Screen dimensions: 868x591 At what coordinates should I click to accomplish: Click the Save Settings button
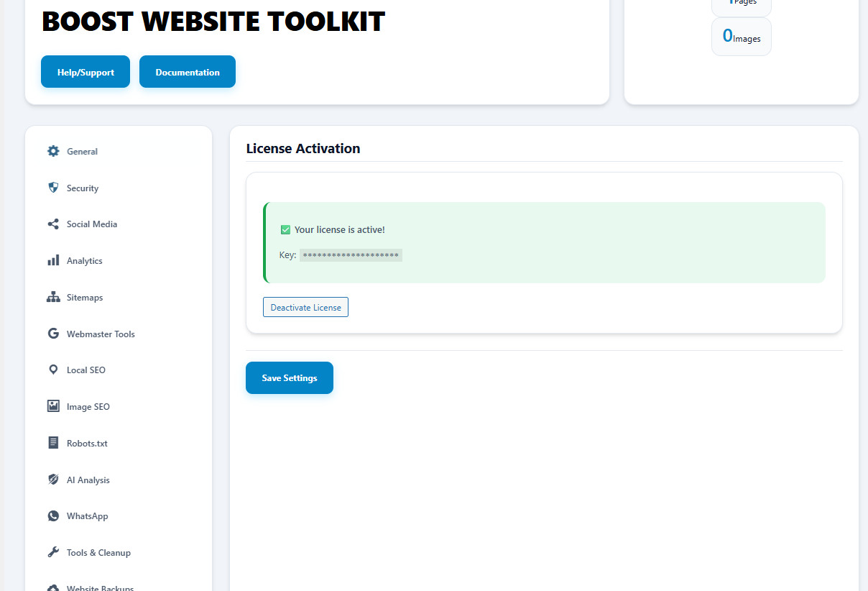pyautogui.click(x=289, y=378)
